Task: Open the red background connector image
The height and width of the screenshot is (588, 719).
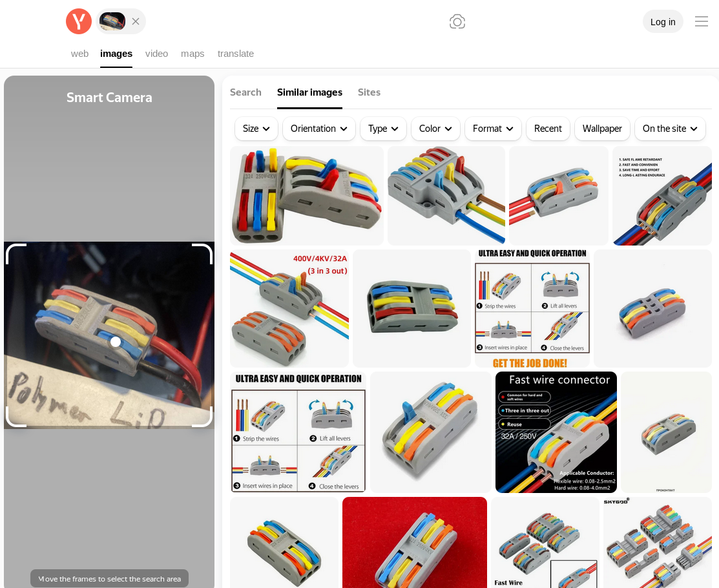Action: (x=415, y=542)
